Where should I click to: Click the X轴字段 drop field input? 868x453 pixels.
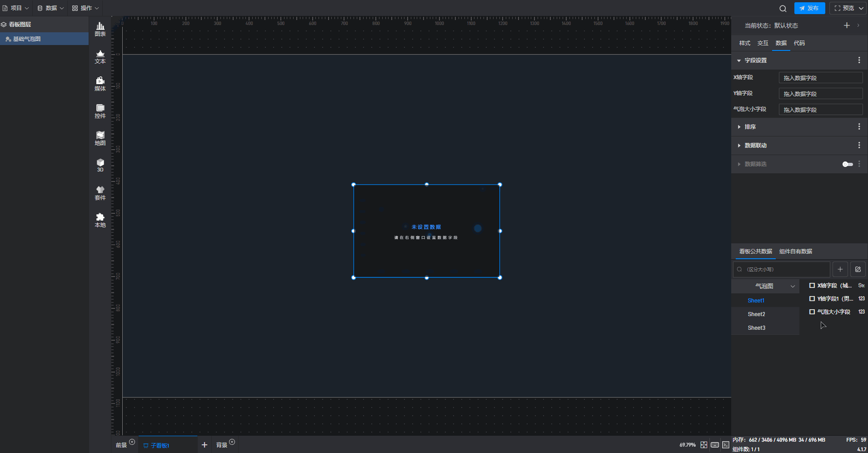coord(820,78)
